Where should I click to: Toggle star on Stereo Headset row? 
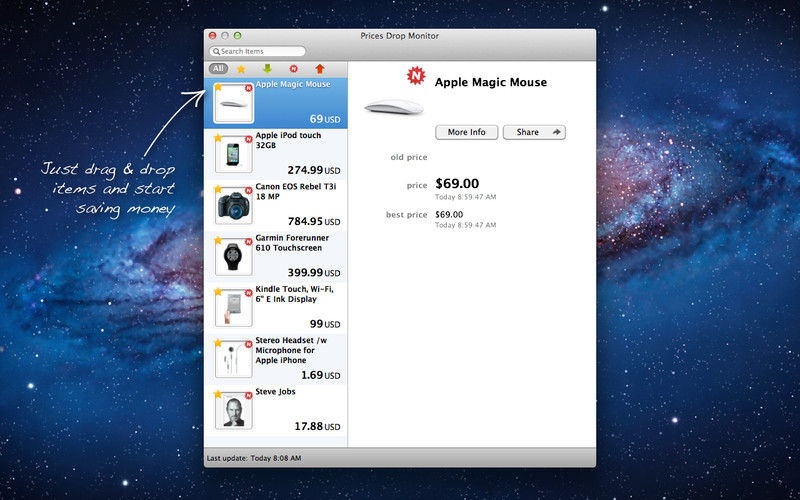tap(218, 343)
